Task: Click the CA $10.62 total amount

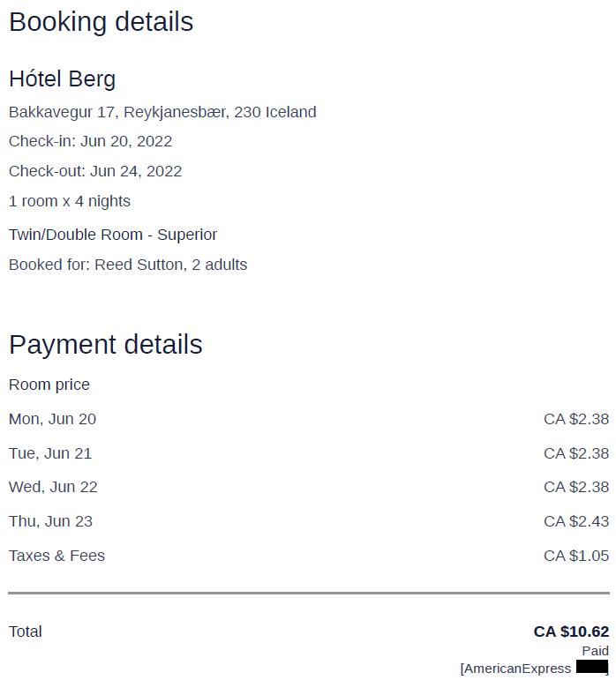Action: coord(571,631)
